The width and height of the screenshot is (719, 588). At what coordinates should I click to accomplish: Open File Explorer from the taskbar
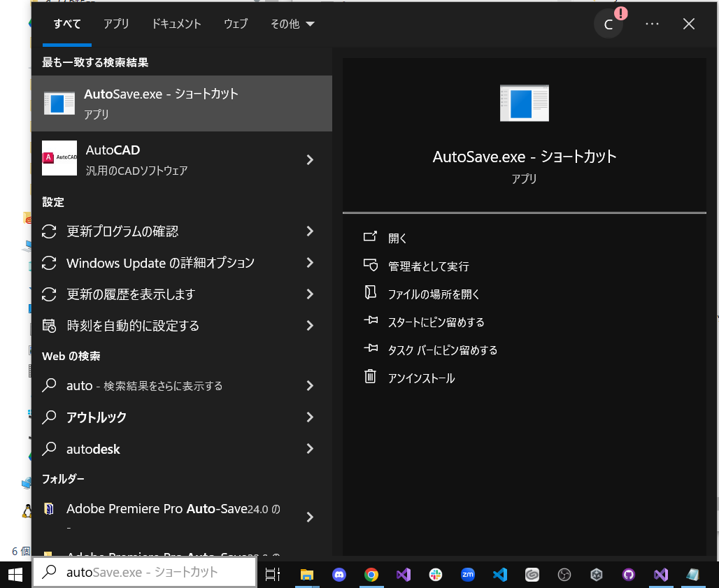pos(307,574)
